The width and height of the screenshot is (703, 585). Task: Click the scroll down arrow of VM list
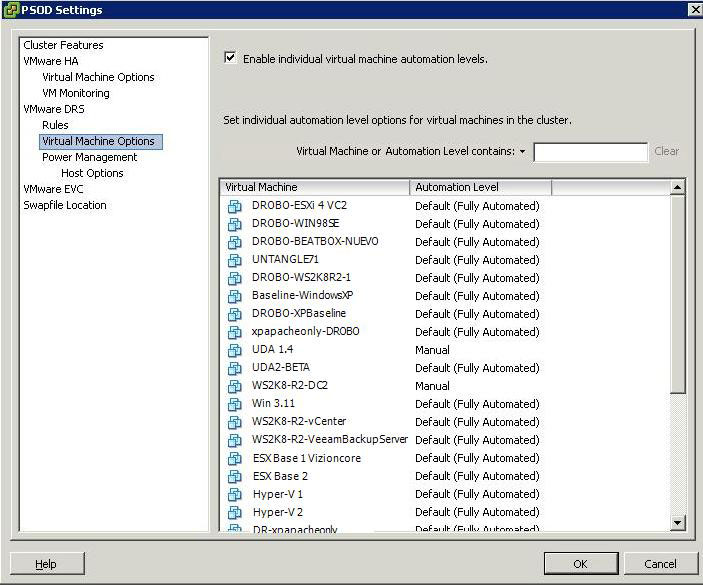click(677, 522)
